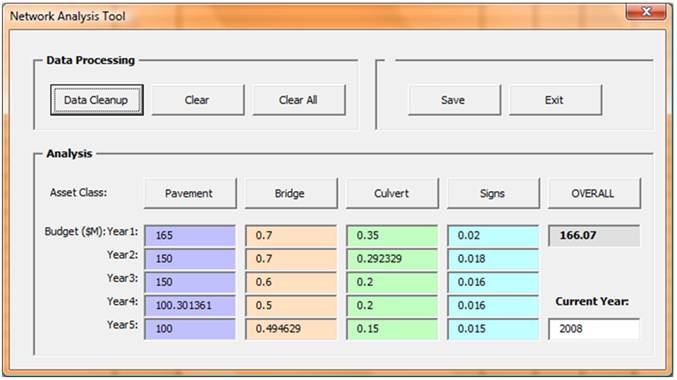Select the Bridge Year4 field showing 0.5
Image resolution: width=677 pixels, height=380 pixels.
(x=291, y=305)
